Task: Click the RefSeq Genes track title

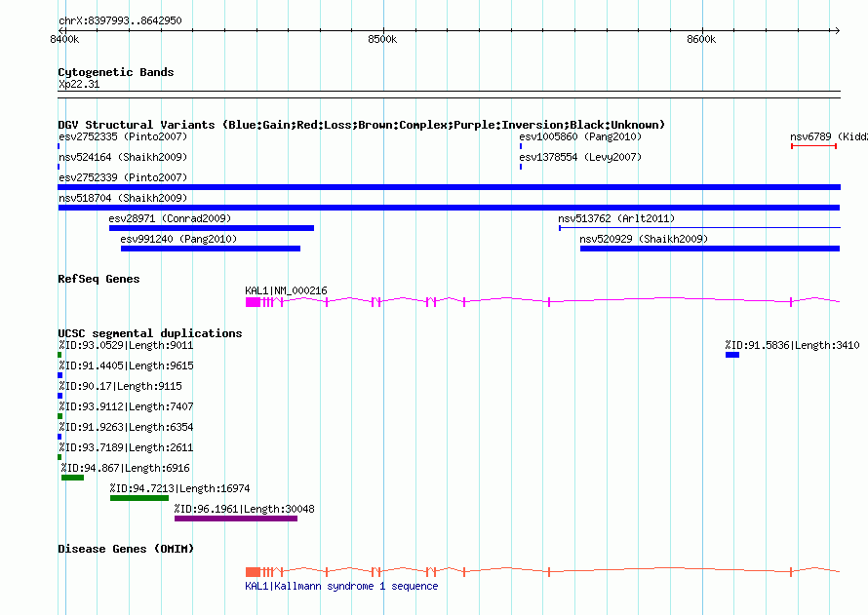Action: (x=99, y=279)
